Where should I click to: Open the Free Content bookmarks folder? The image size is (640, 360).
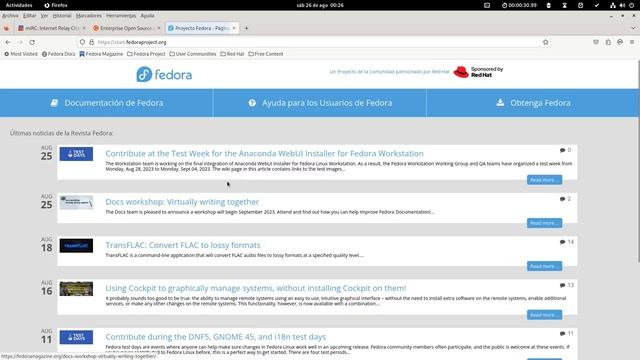266,54
